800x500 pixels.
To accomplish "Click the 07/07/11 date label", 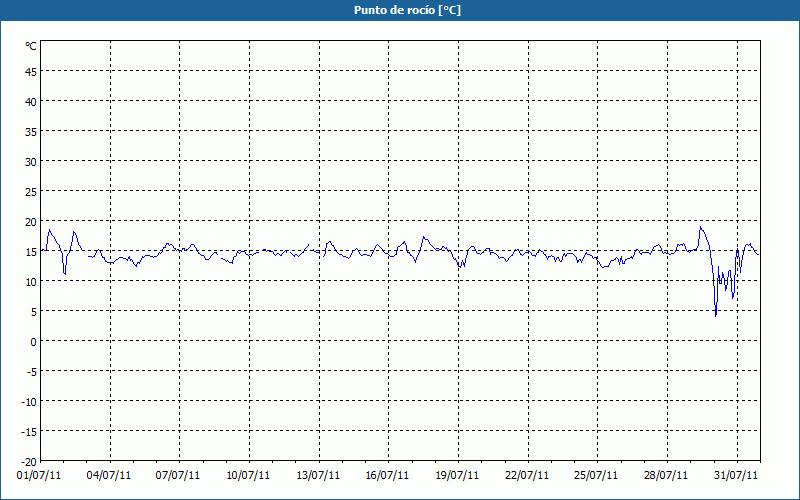I will point(178,476).
